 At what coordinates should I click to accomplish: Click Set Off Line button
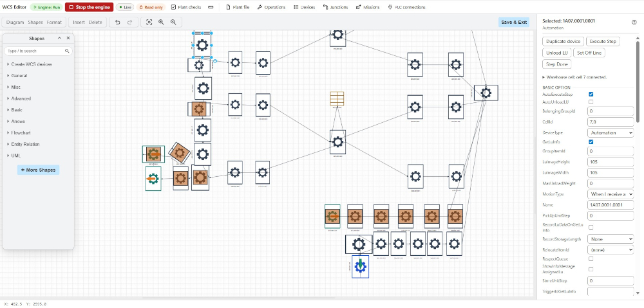coord(589,53)
